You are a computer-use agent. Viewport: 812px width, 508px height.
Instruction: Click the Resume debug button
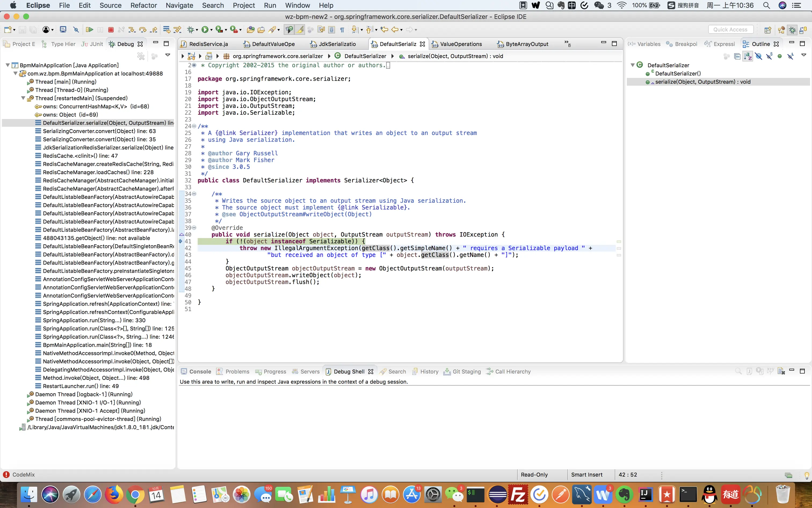tap(89, 30)
